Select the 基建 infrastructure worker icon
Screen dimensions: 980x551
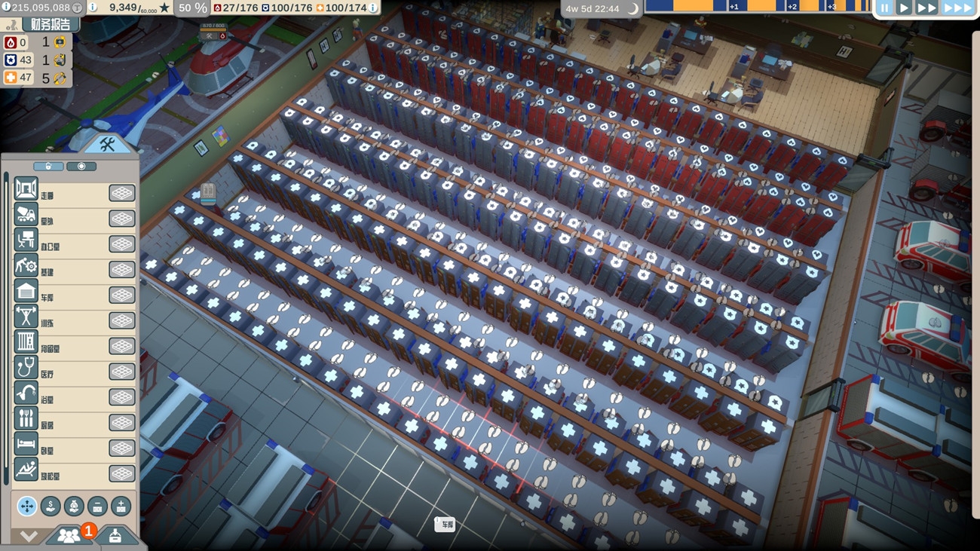tap(26, 265)
